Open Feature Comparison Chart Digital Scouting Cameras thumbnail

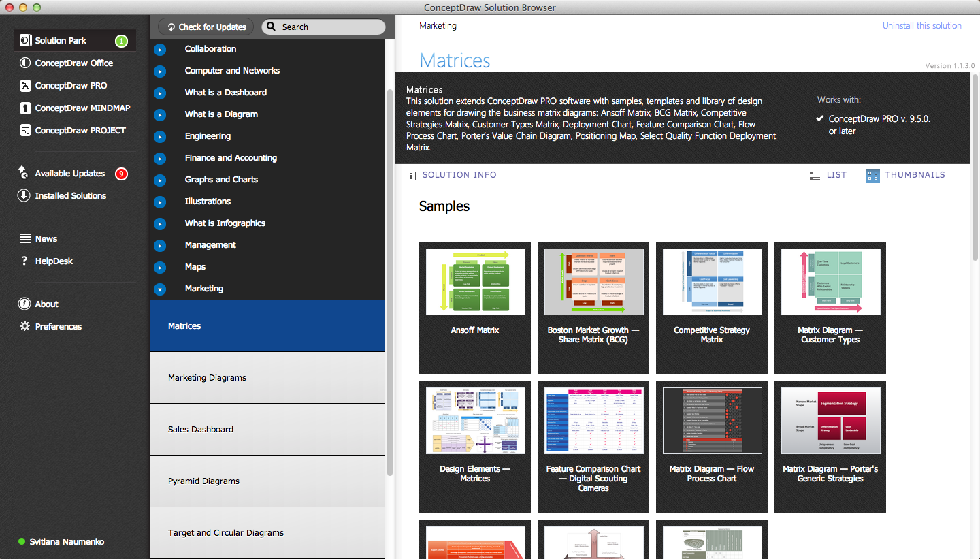(x=593, y=447)
